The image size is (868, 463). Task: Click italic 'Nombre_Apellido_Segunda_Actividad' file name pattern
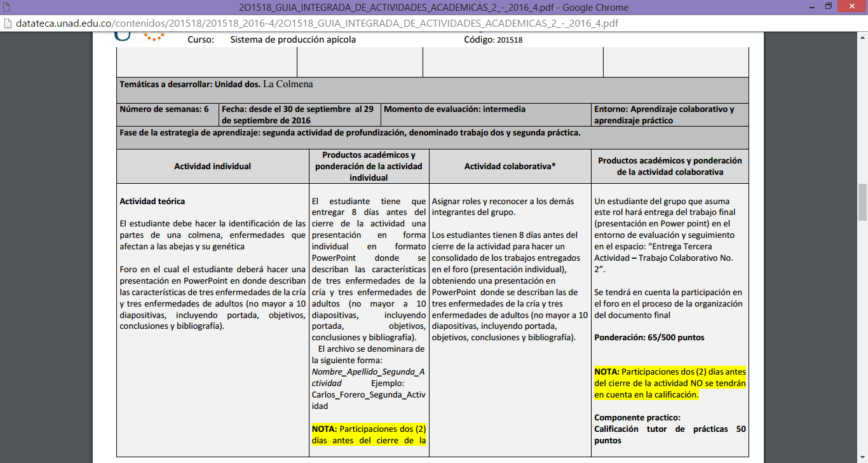tap(369, 378)
